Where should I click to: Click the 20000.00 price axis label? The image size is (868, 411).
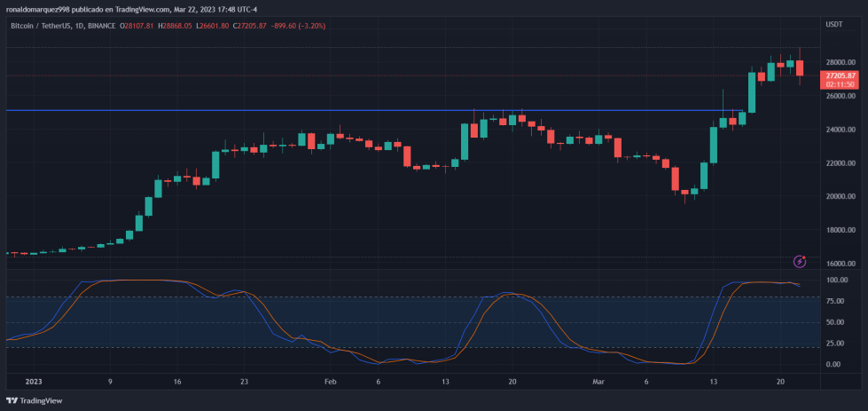point(840,196)
